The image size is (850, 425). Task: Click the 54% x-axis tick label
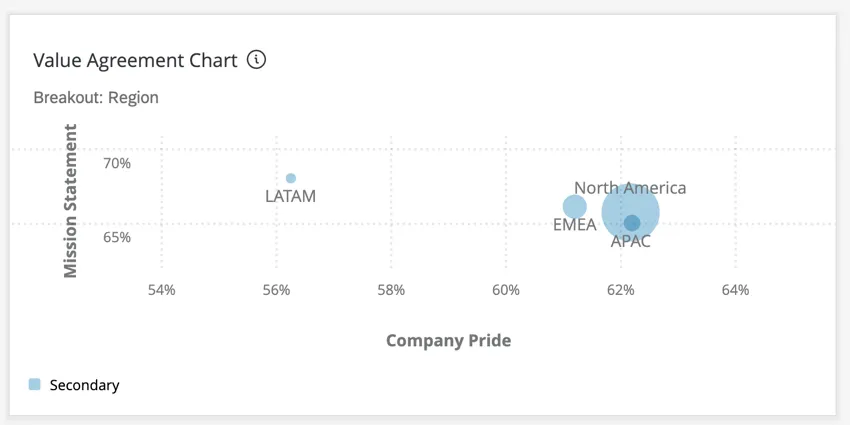tap(162, 290)
